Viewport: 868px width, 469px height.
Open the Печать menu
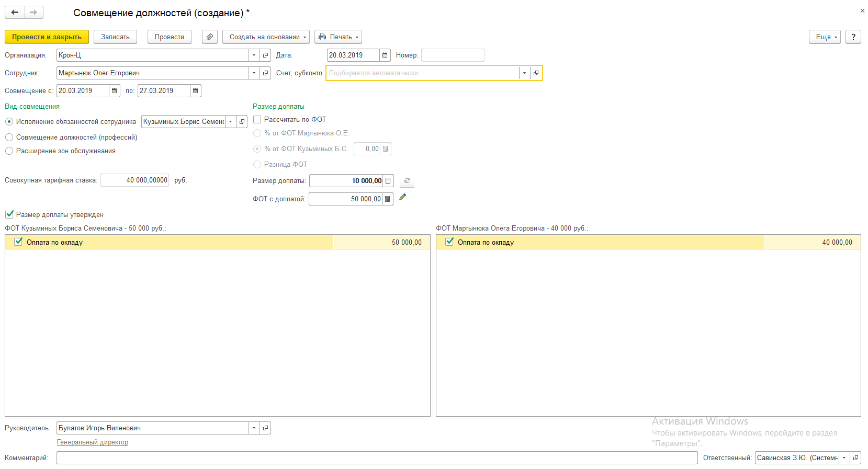click(338, 37)
